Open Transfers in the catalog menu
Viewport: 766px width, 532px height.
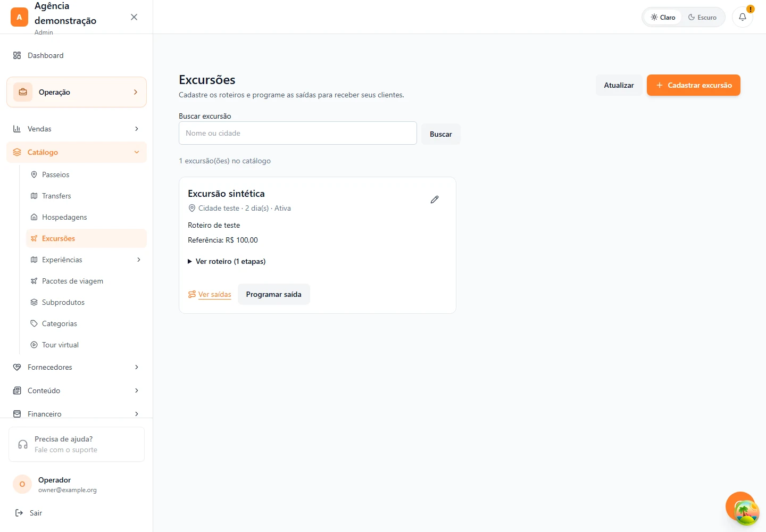point(86,196)
